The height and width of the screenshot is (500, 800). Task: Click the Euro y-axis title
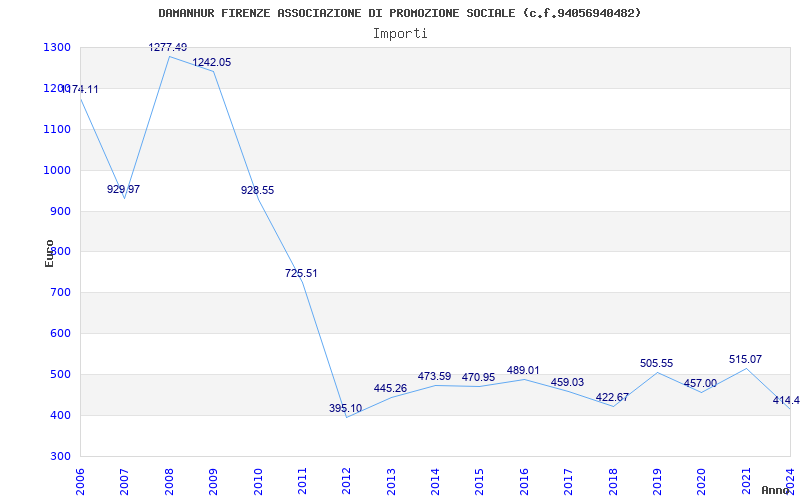(49, 254)
